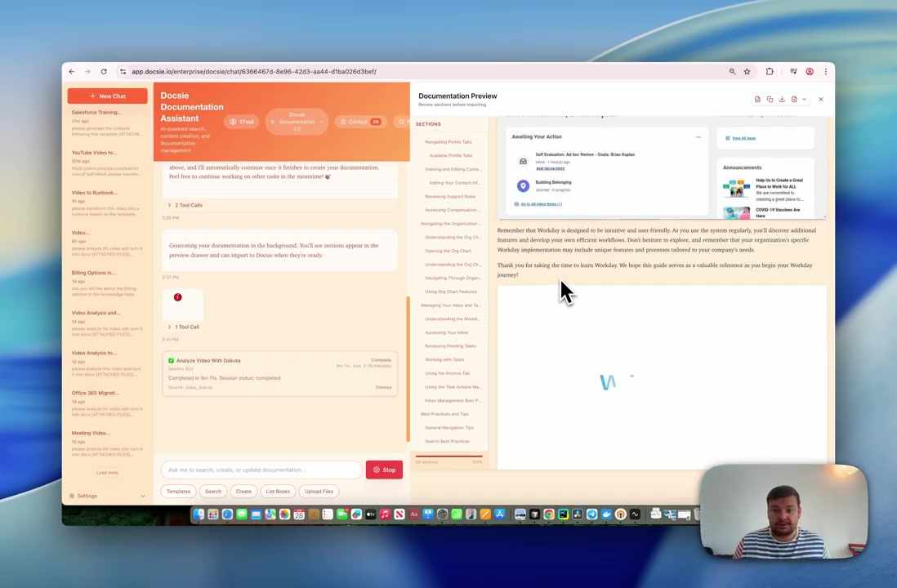
Task: Open the dropdown chevron in the preview header
Action: tap(805, 99)
